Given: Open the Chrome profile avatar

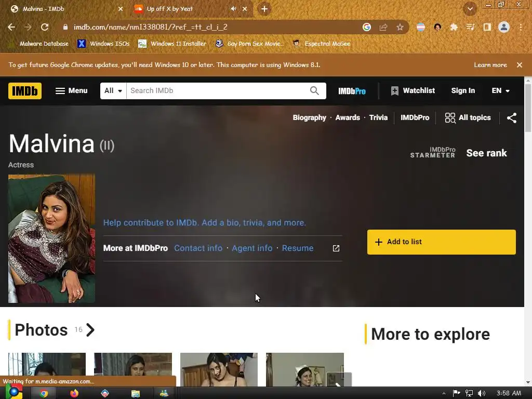Looking at the screenshot, I should pyautogui.click(x=504, y=27).
